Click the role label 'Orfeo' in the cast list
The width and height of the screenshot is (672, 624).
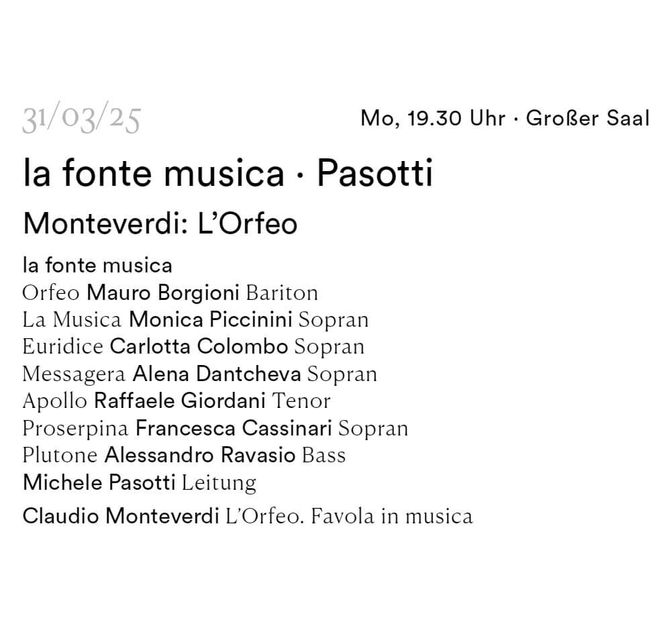[x=50, y=293]
